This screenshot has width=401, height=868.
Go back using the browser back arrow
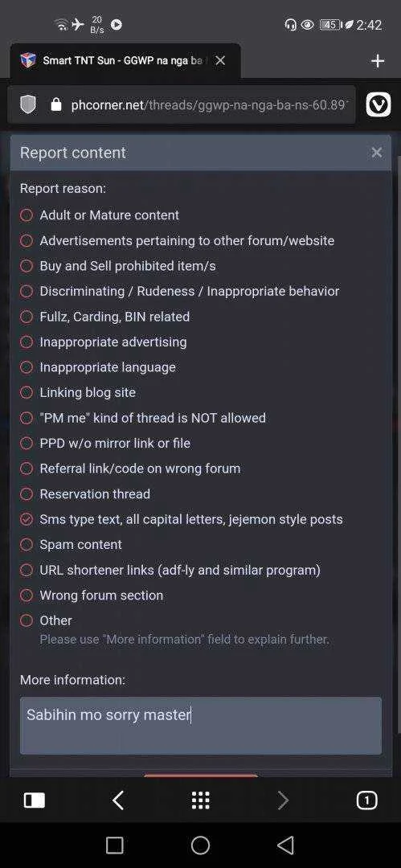tap(117, 800)
